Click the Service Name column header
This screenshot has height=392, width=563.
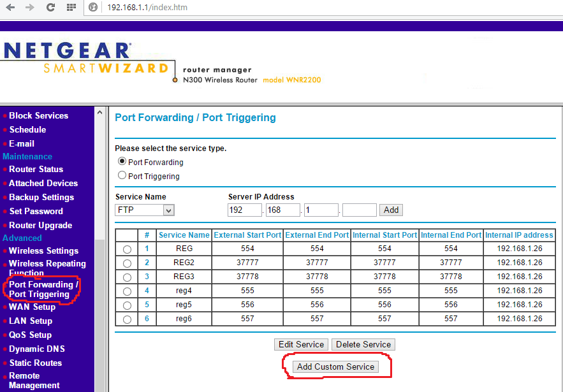(x=184, y=235)
